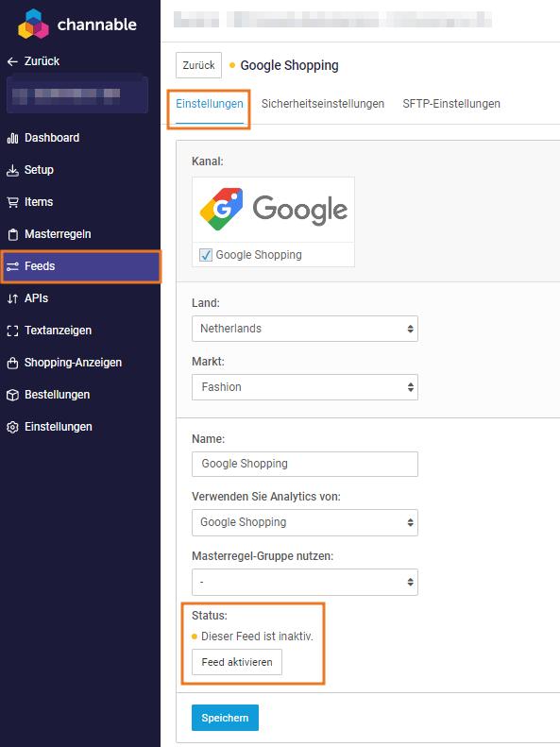Image resolution: width=560 pixels, height=747 pixels.
Task: Select the Google Shopping channel logo tile
Action: (273, 210)
